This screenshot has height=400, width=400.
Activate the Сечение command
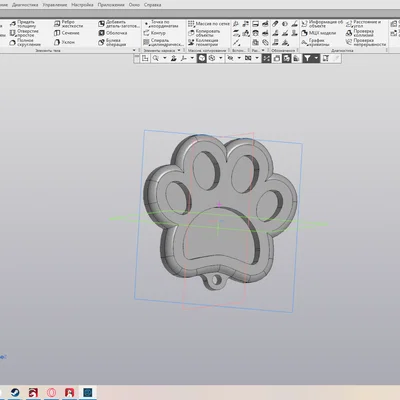coord(67,33)
